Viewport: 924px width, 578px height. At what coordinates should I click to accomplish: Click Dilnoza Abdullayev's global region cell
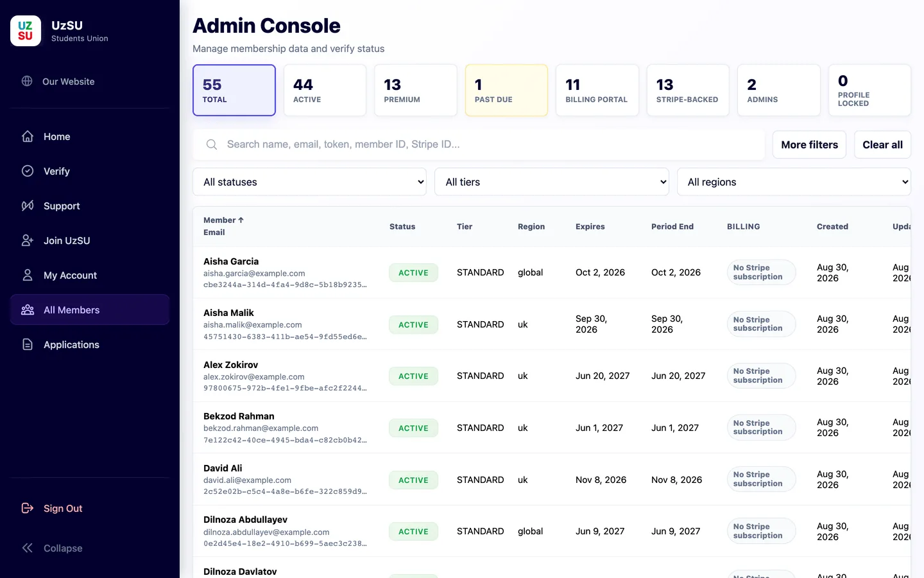[x=530, y=531]
